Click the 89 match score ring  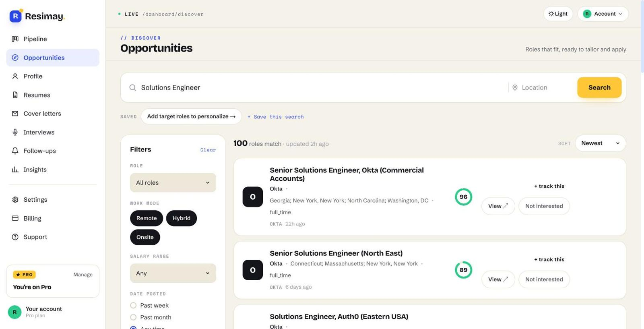point(463,270)
